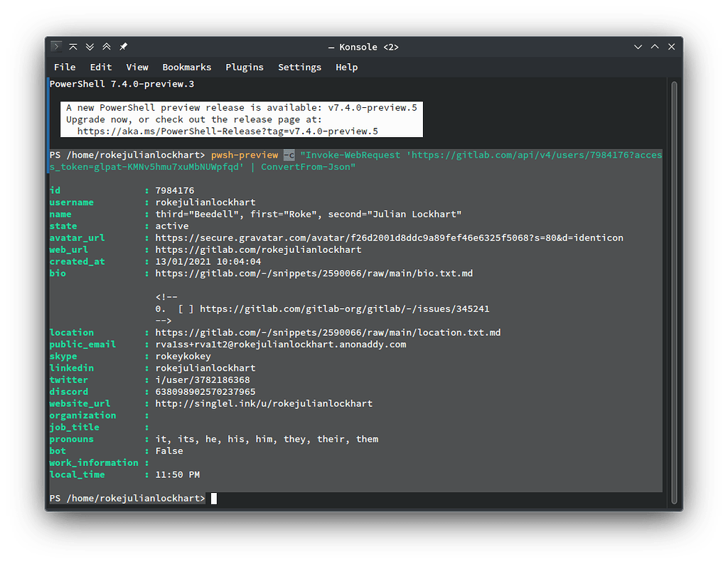Open the singlel.ink website_url link
This screenshot has width=728, height=564.
[263, 403]
